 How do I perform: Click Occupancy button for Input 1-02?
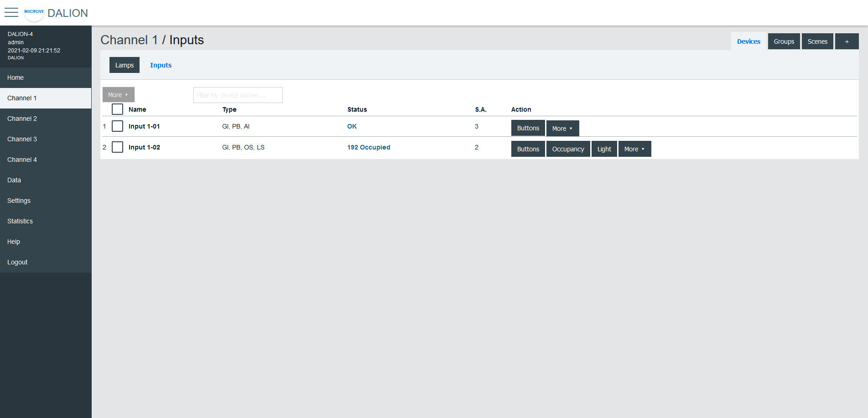568,149
